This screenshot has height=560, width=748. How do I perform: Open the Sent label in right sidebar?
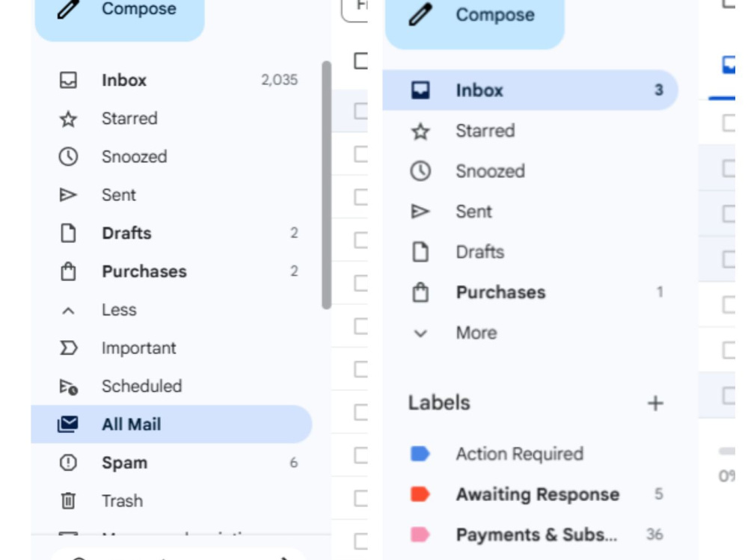530,212
